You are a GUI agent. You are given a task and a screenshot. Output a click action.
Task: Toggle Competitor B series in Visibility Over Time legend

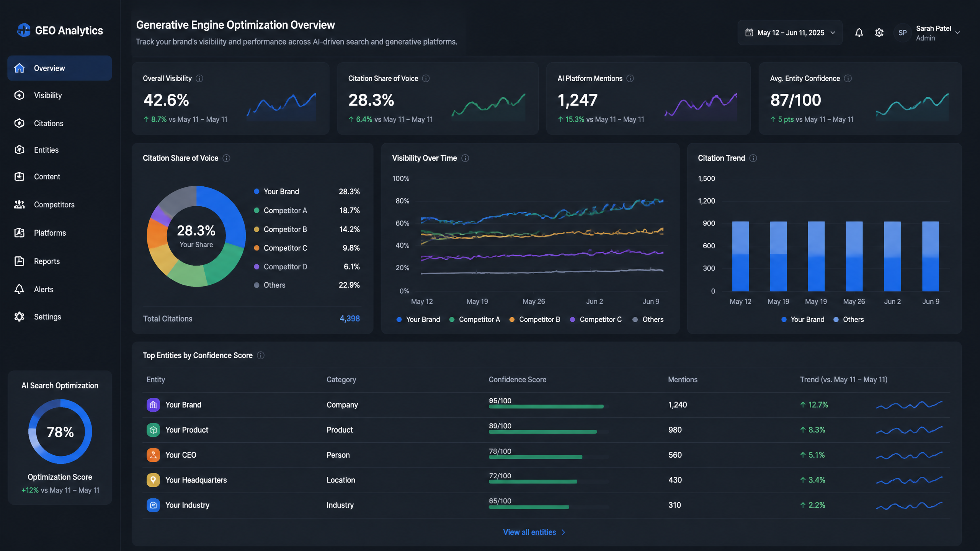click(535, 320)
